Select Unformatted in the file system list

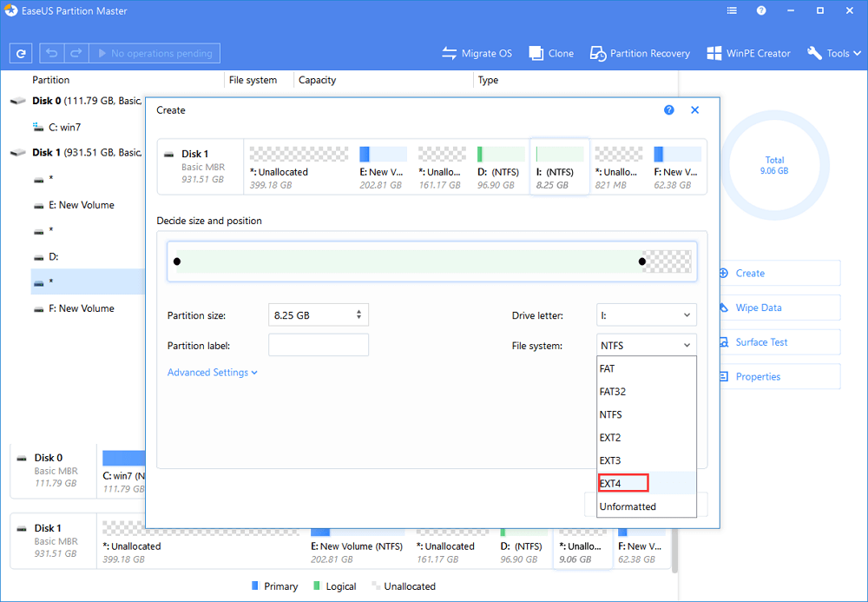click(x=646, y=506)
